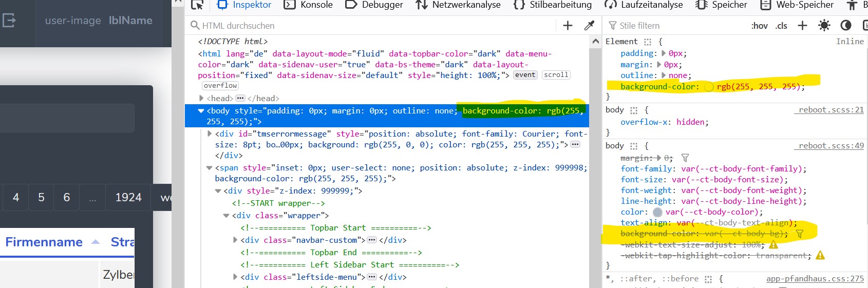
Task: Toggle the .cls classes panel
Action: (x=781, y=26)
